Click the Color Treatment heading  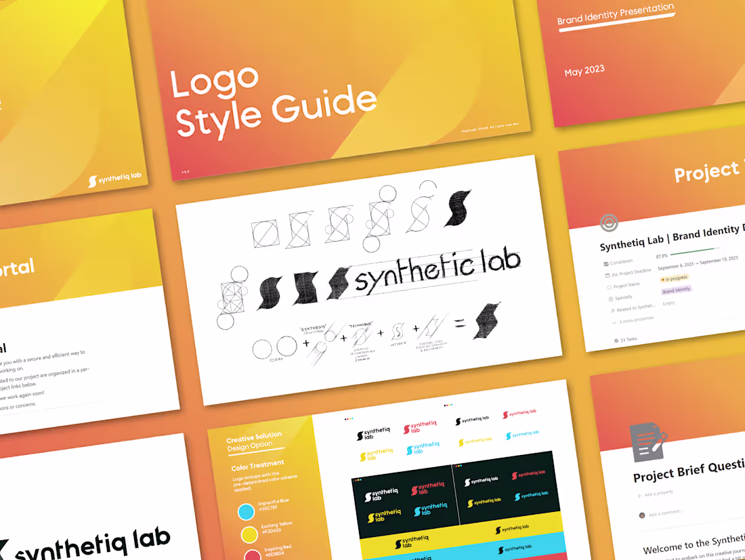pyautogui.click(x=257, y=465)
